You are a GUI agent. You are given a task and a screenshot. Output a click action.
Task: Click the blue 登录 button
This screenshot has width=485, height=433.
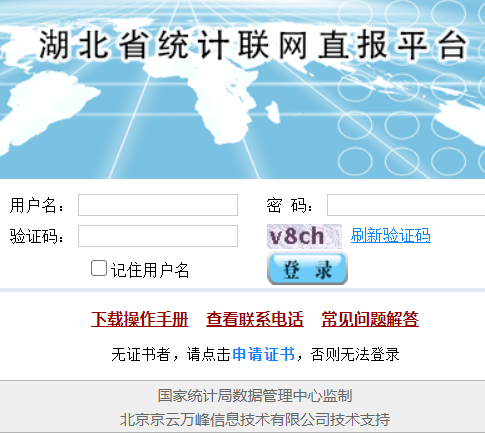coord(307,269)
